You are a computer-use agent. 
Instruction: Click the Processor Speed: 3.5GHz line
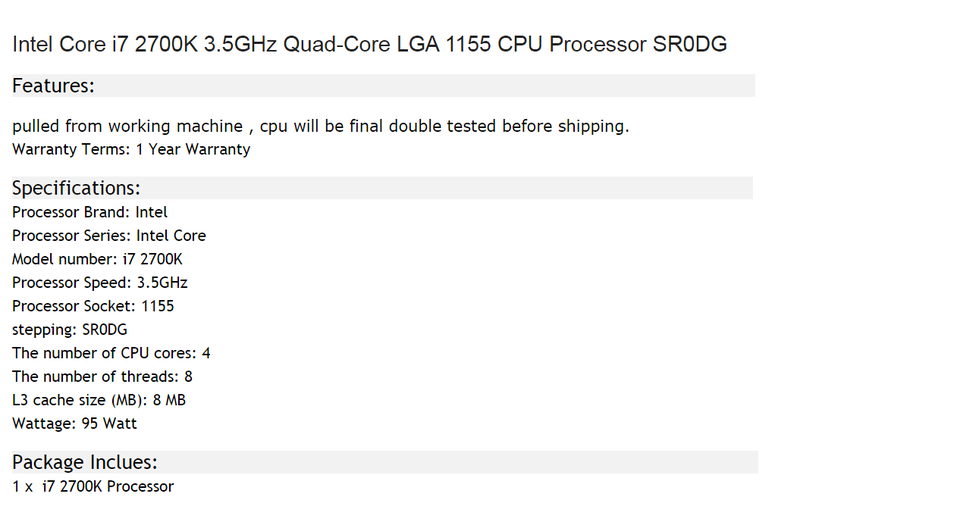point(100,283)
